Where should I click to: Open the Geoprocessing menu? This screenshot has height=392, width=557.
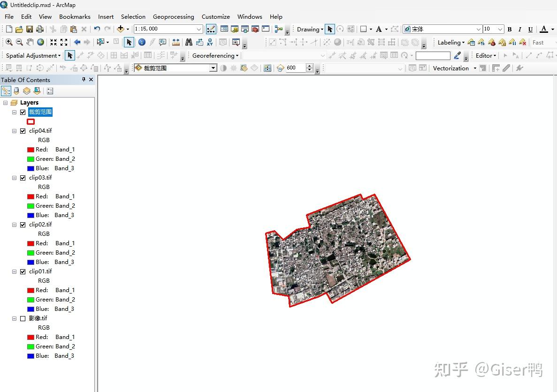[x=174, y=16]
